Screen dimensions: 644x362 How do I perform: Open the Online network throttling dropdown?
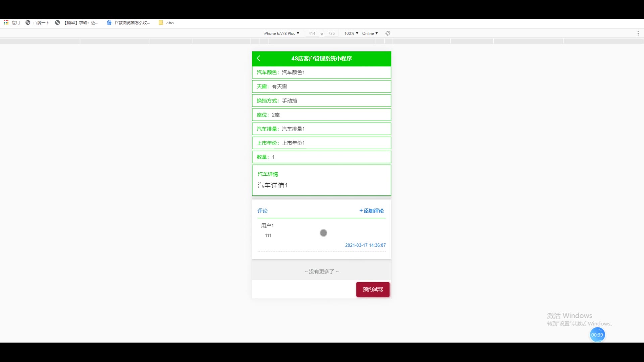pyautogui.click(x=370, y=34)
